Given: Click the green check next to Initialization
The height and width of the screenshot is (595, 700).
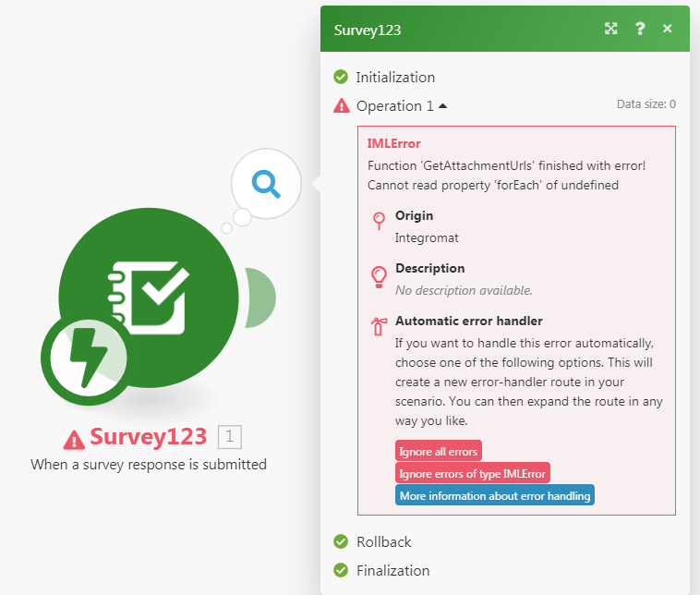Looking at the screenshot, I should (341, 77).
